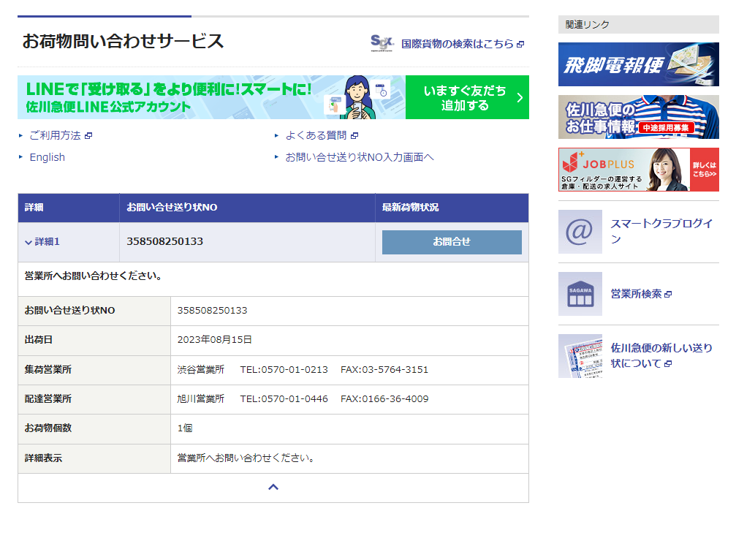Select TEL:0570-01-0213 phone number

pos(284,369)
